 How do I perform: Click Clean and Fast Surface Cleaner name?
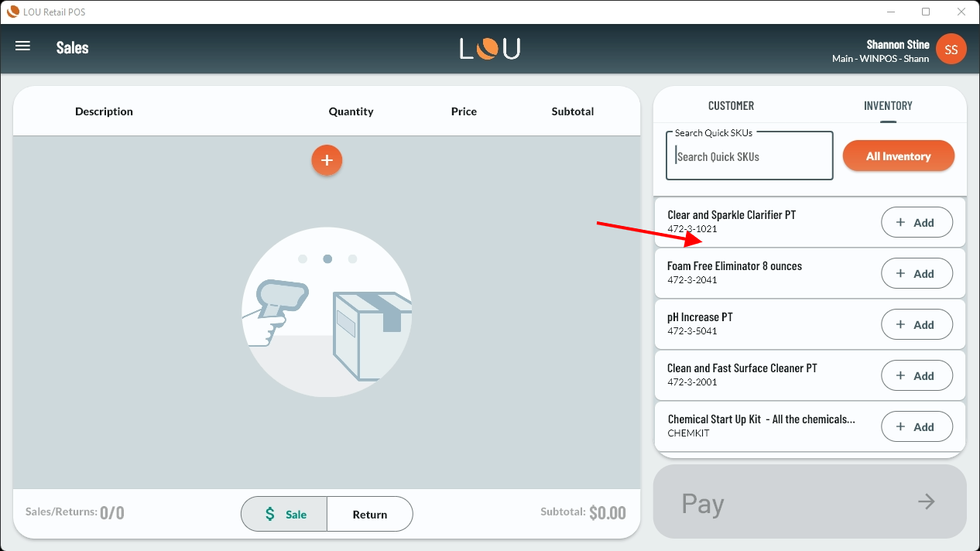click(x=742, y=368)
